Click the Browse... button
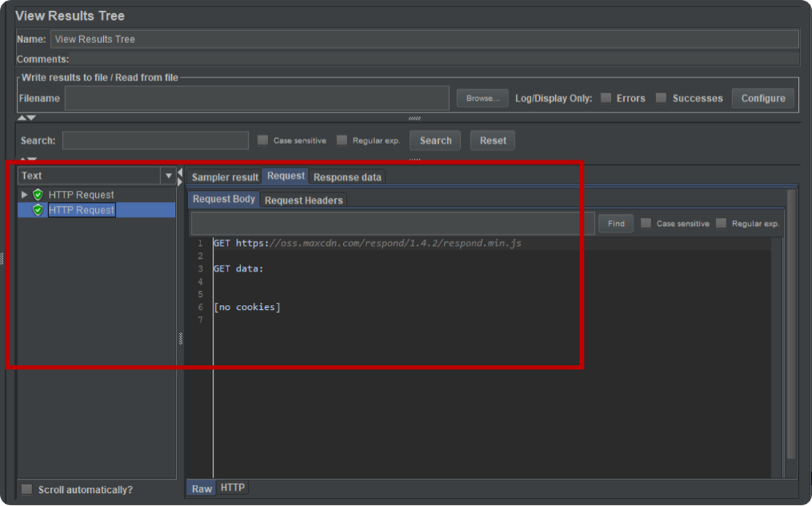Screen dimensions: 812x506 click(x=482, y=98)
